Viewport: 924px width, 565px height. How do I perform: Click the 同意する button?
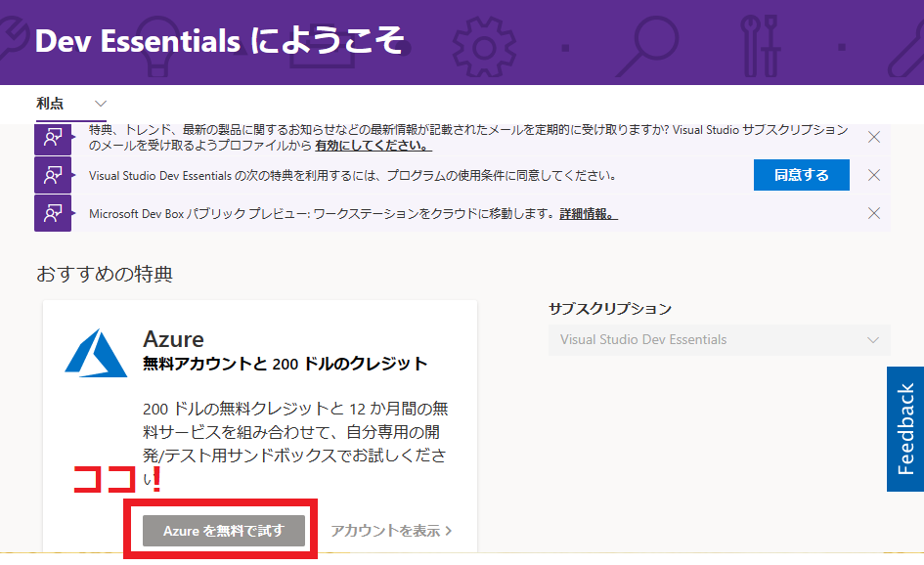coord(802,175)
